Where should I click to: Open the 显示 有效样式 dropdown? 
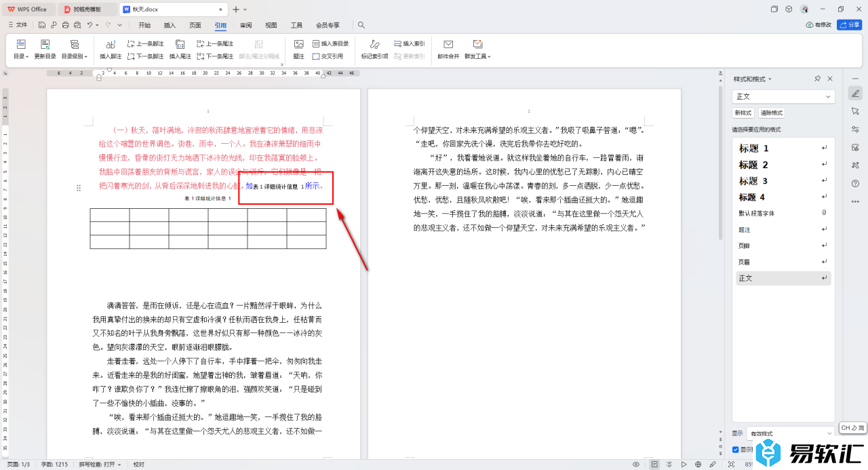pyautogui.click(x=791, y=433)
